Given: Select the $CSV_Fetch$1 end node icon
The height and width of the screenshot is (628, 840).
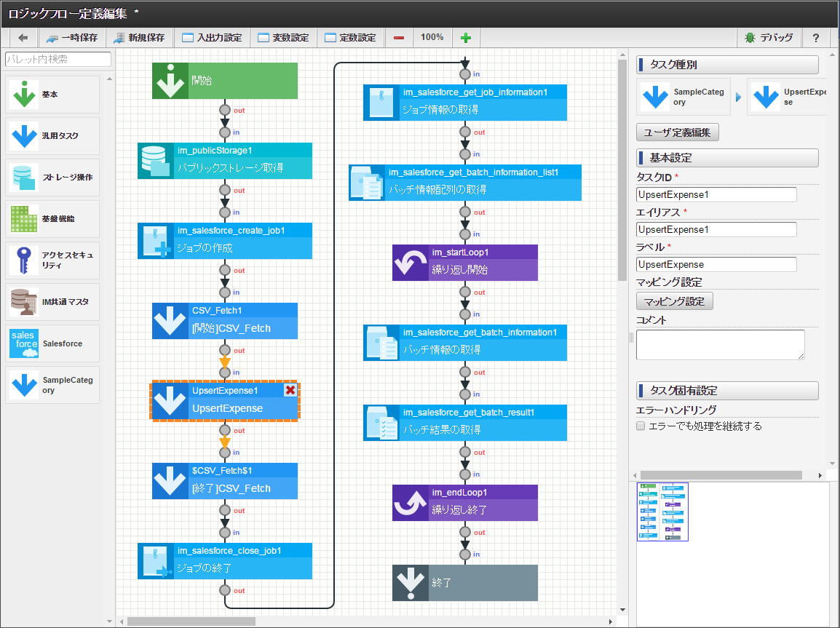Looking at the screenshot, I should [x=170, y=481].
